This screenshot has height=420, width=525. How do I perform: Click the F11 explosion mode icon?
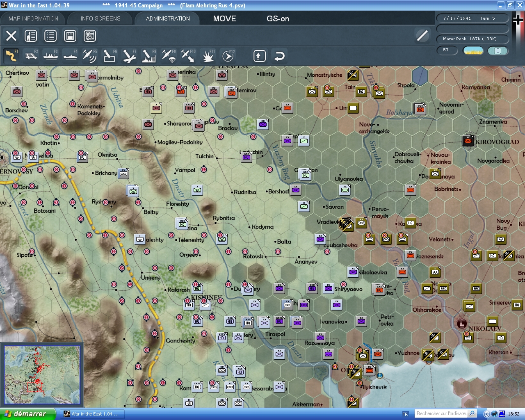(x=208, y=56)
